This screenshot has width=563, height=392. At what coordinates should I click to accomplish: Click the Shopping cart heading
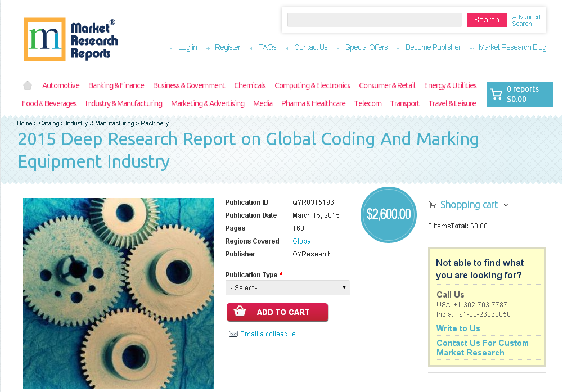click(469, 205)
